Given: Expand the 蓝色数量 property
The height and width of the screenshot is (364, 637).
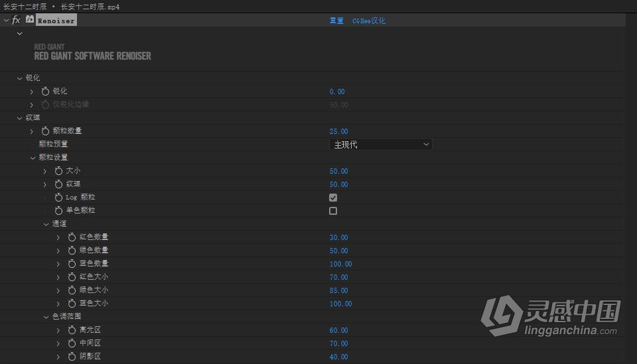Looking at the screenshot, I should pyautogui.click(x=58, y=264).
